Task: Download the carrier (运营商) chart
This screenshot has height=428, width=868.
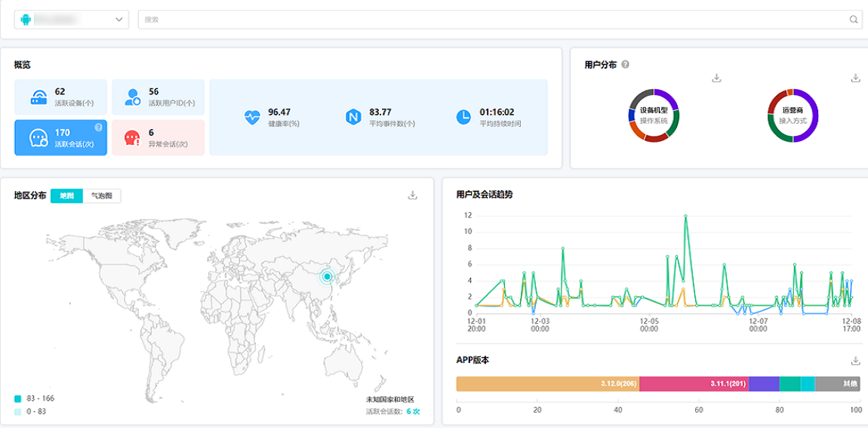Action: [855, 78]
